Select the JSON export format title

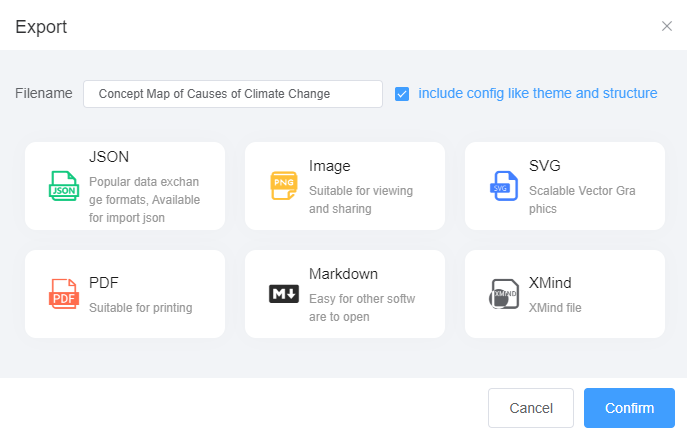point(109,157)
